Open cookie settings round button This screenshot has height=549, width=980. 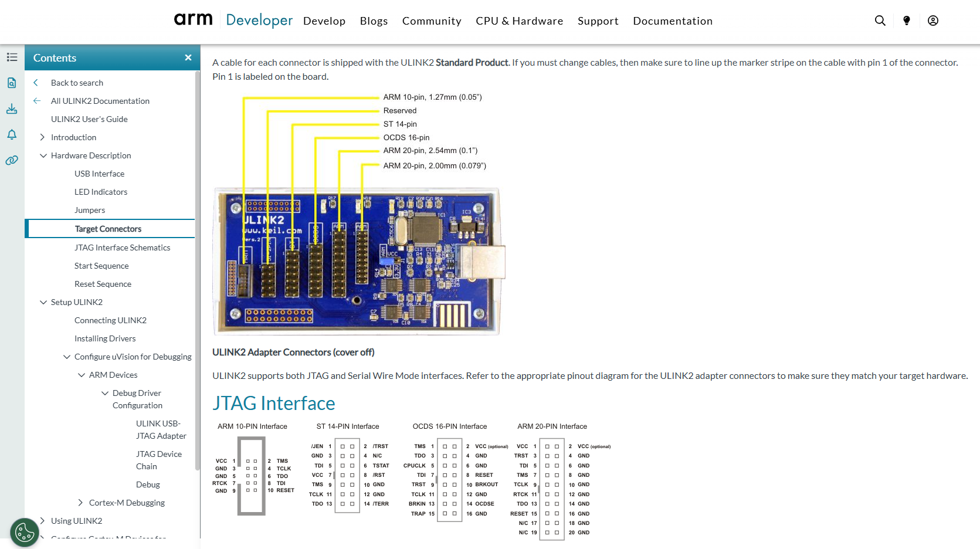tap(25, 533)
